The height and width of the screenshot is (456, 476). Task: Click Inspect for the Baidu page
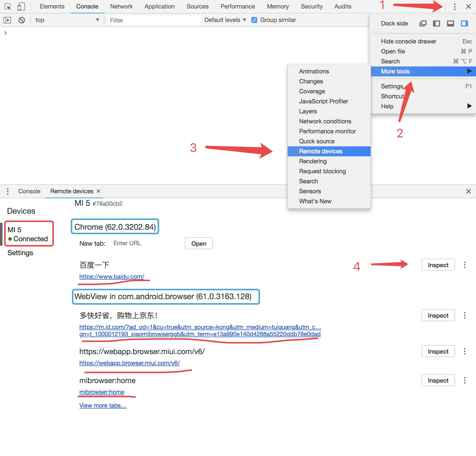(438, 265)
